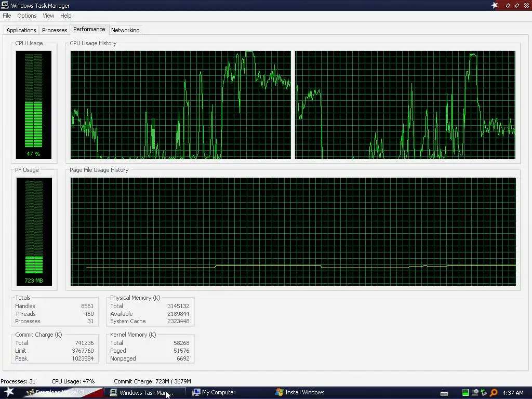Click the minimize button in title bar
The width and height of the screenshot is (532, 399).
(x=508, y=5)
